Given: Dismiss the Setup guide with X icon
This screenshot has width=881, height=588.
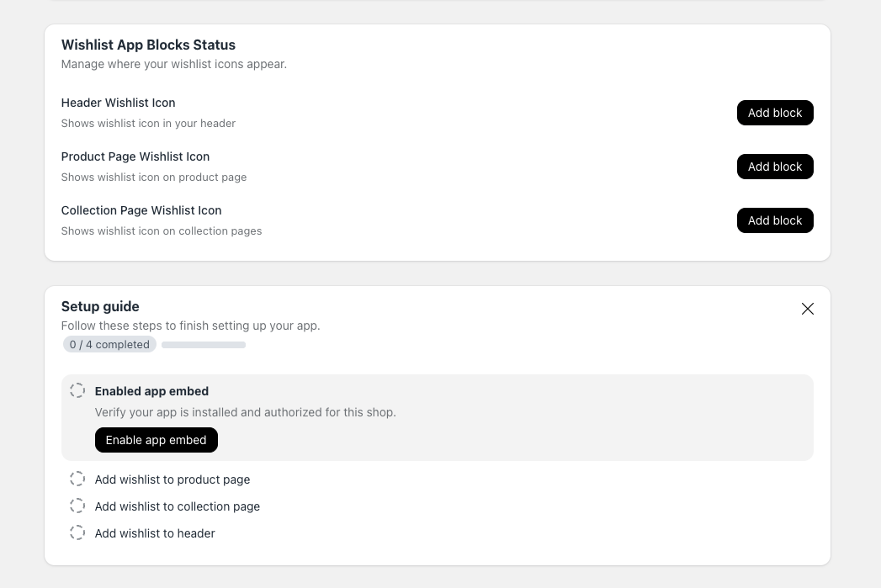Looking at the screenshot, I should tap(807, 309).
